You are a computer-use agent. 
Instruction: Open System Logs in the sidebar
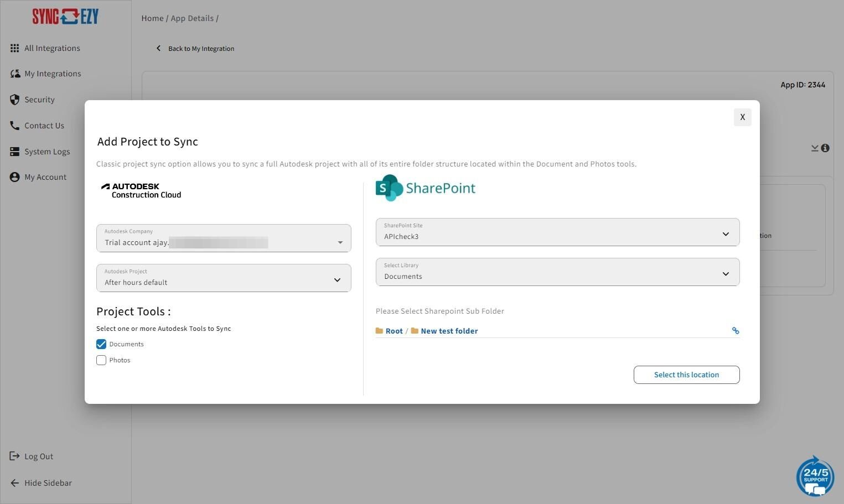click(x=47, y=152)
